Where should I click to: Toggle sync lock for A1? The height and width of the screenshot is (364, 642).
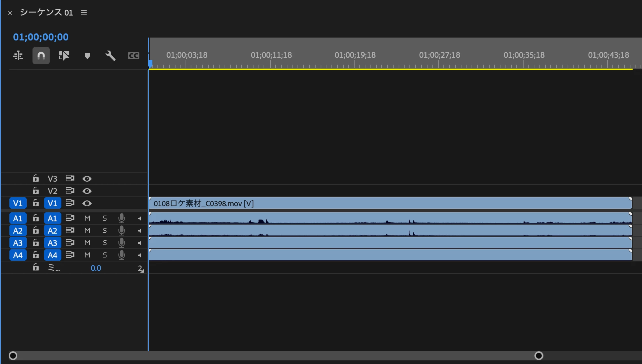click(70, 218)
